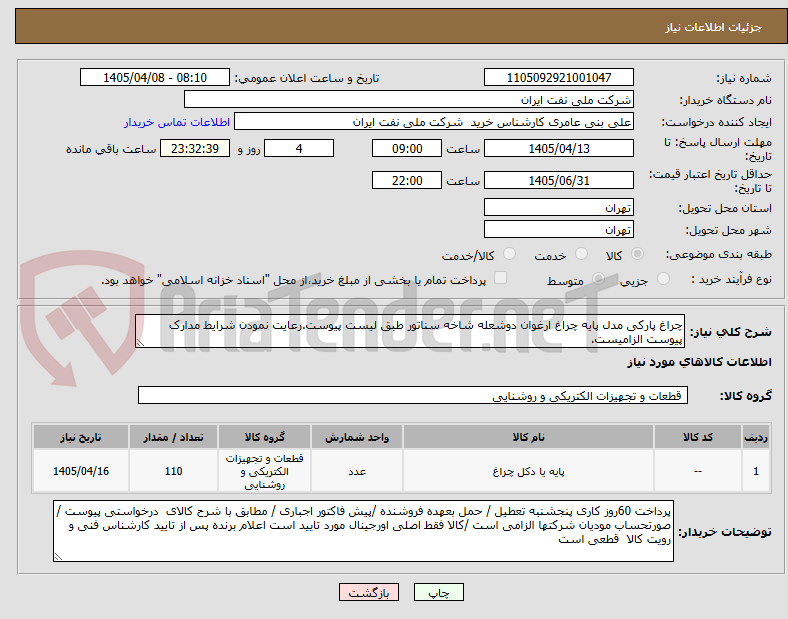Click the table group cell قطعات و تجهیزات الکتریکی

(264, 471)
